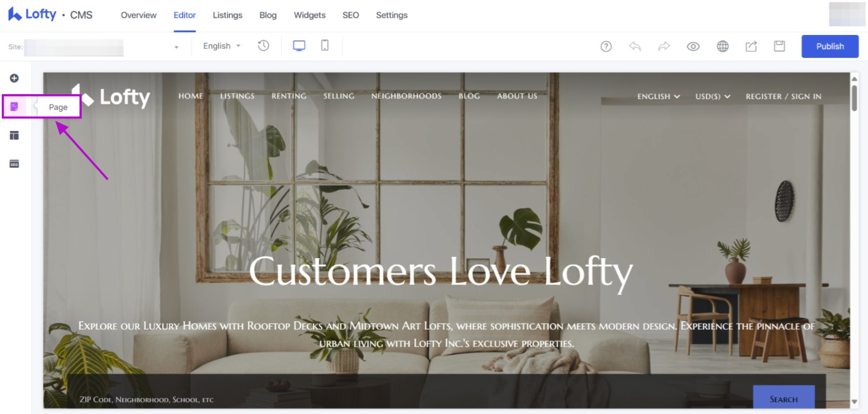Click the globe icon in toolbar
Viewport: 868px width, 414px height.
click(x=723, y=46)
